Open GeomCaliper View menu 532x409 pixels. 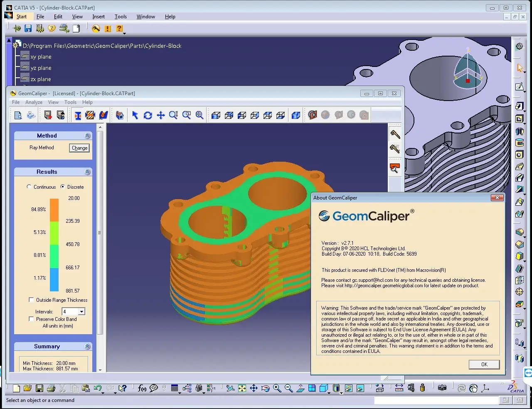53,102
